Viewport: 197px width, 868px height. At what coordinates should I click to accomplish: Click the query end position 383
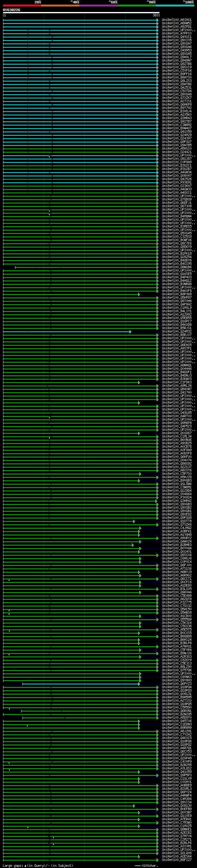tap(155, 15)
